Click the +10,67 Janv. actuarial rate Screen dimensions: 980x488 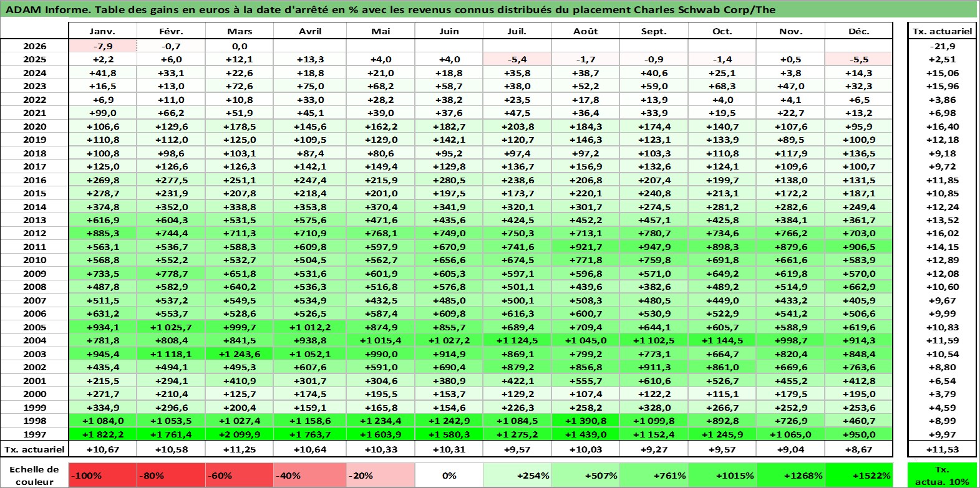tap(102, 449)
